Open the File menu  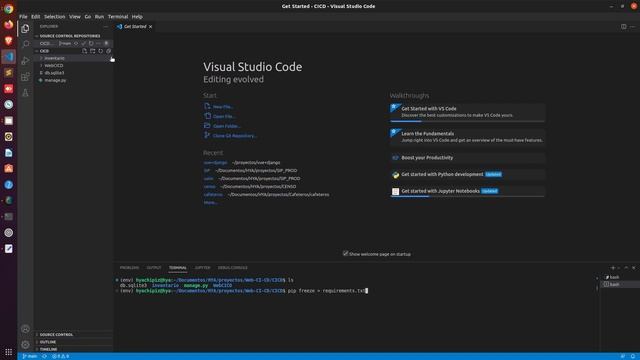(23, 17)
